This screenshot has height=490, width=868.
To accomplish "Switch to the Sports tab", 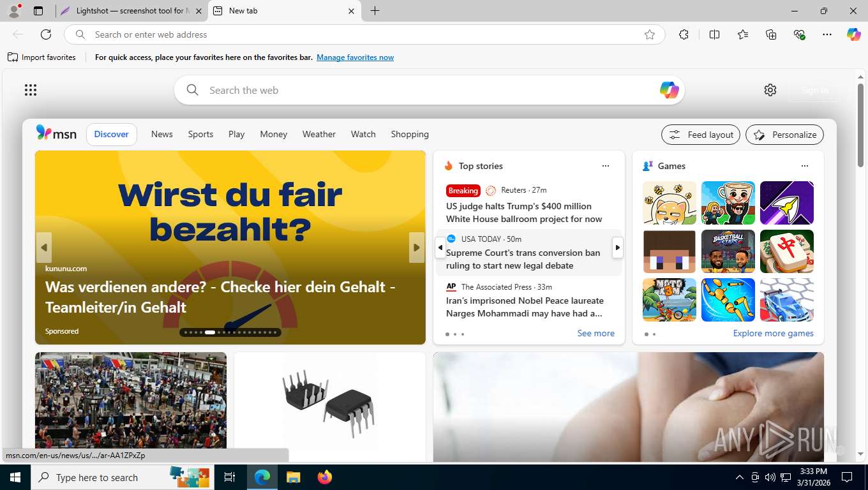I will click(x=200, y=134).
